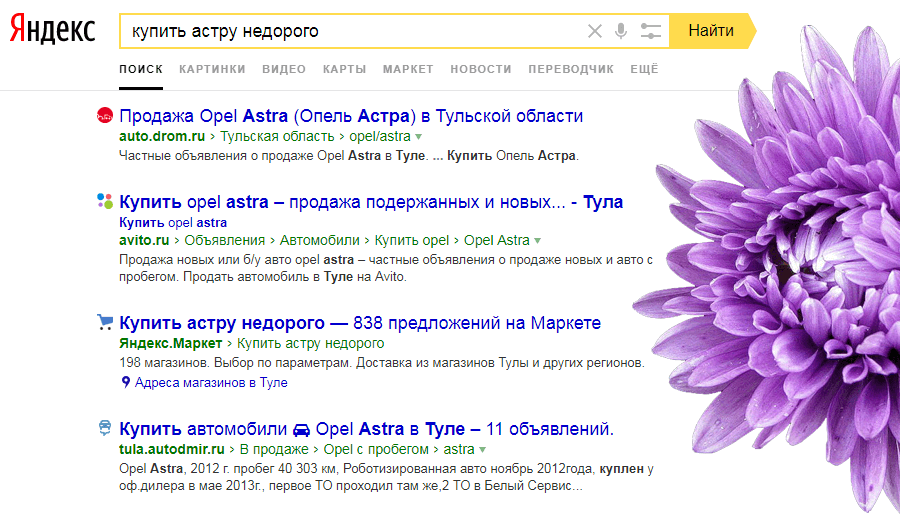
Task: Expand the arrow next to Opel Astra breadcrumb
Action: [538, 241]
